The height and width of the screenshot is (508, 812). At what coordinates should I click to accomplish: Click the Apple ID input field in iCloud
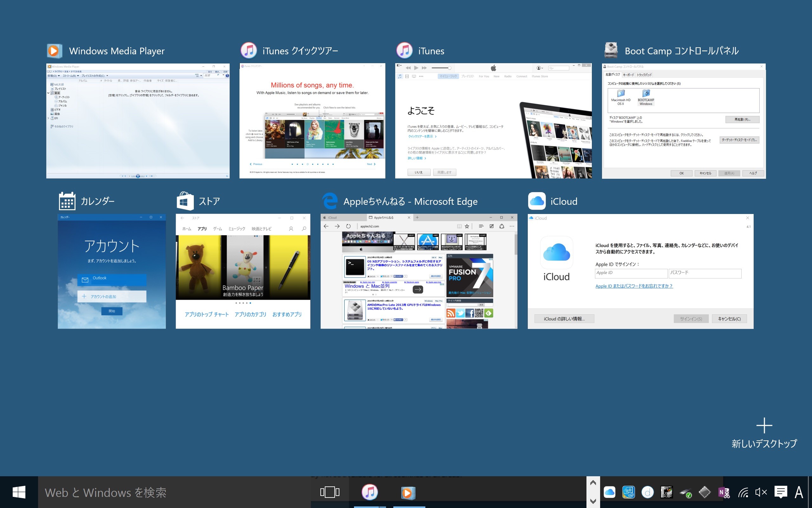coord(631,273)
